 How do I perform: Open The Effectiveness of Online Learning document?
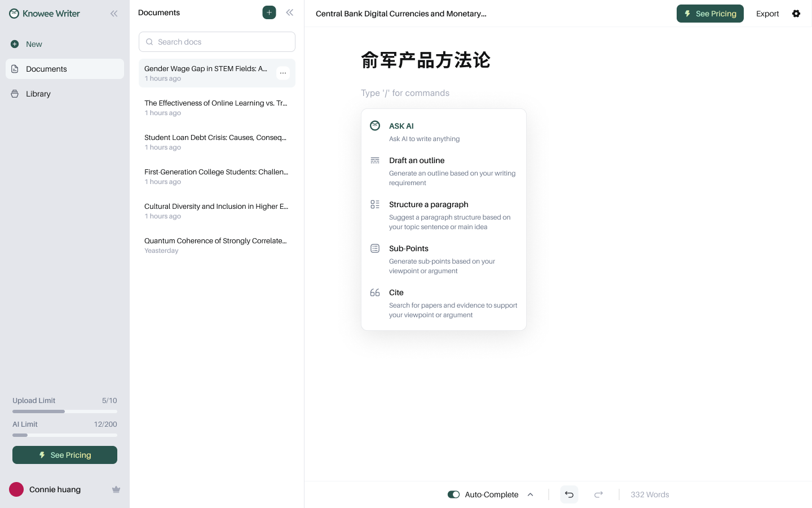(x=217, y=107)
